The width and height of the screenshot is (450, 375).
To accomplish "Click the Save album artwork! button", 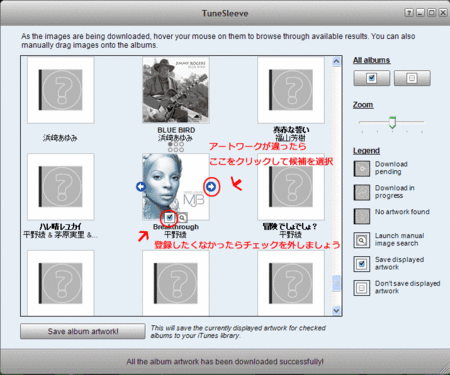I will click(x=83, y=331).
